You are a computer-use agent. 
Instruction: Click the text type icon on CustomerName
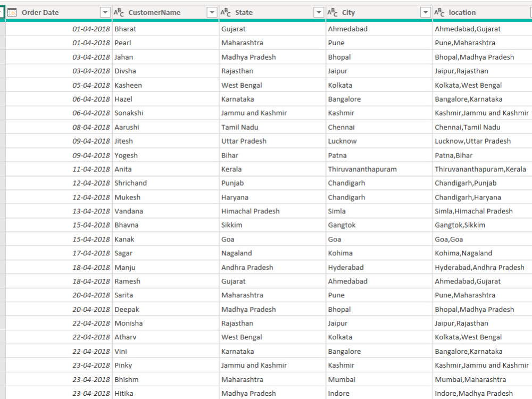coord(119,13)
